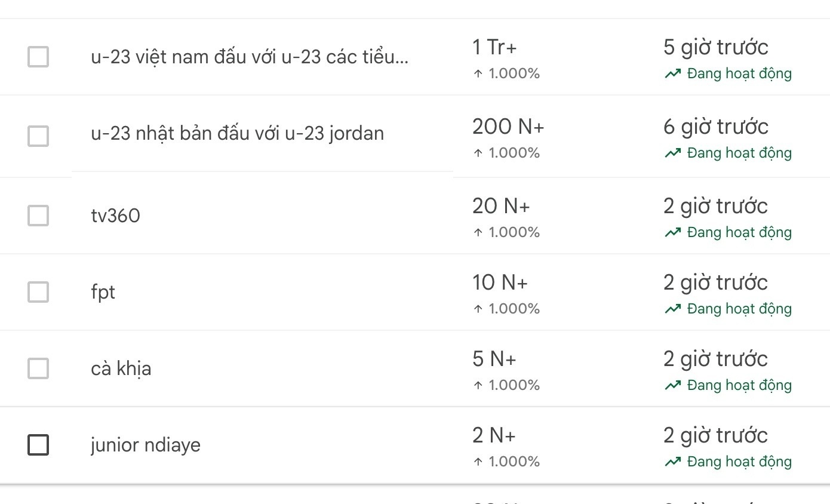This screenshot has width=830, height=504.
Task: Click the trend icon for u-23 nhật bản
Action: coord(672,153)
